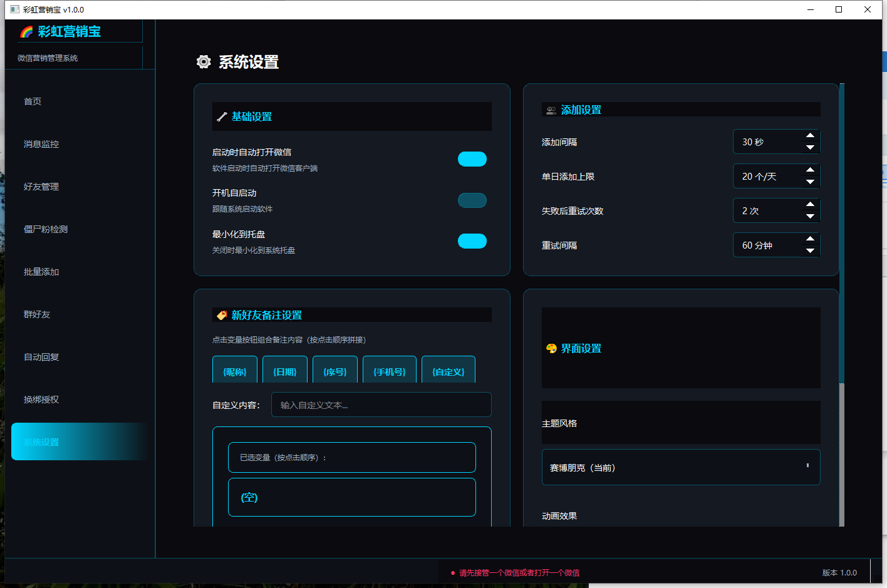Decrease 添加间隔 with the down arrow

810,148
